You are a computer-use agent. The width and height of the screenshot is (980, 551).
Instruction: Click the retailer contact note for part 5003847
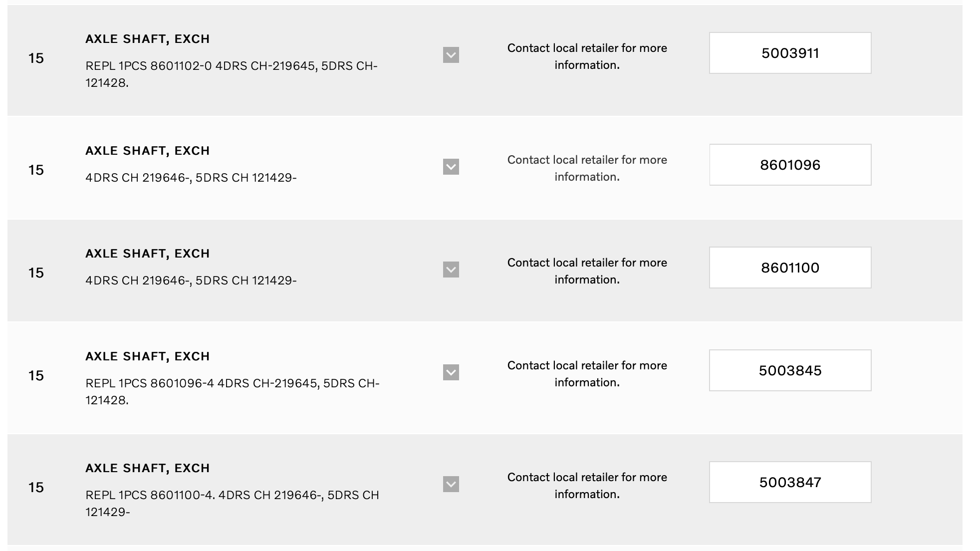(x=587, y=486)
